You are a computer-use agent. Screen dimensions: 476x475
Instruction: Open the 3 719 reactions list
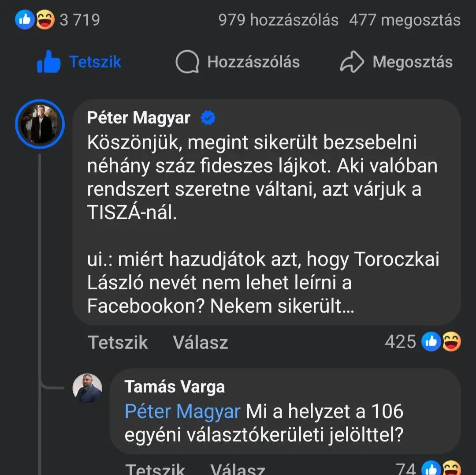(80, 20)
